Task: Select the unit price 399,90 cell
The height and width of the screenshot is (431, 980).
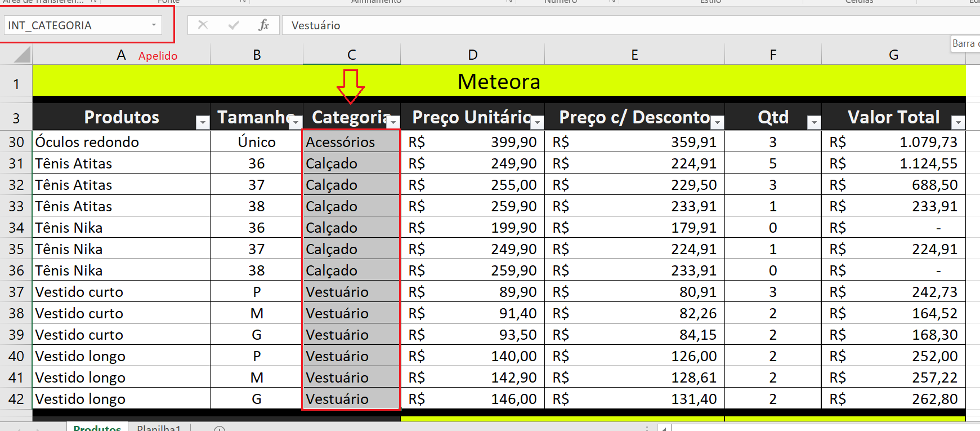Action: pos(473,142)
